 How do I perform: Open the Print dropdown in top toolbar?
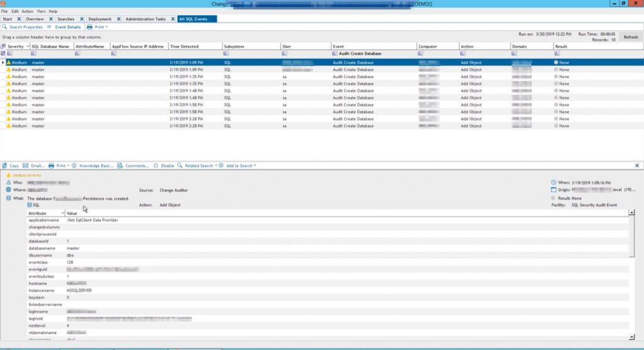[x=97, y=27]
